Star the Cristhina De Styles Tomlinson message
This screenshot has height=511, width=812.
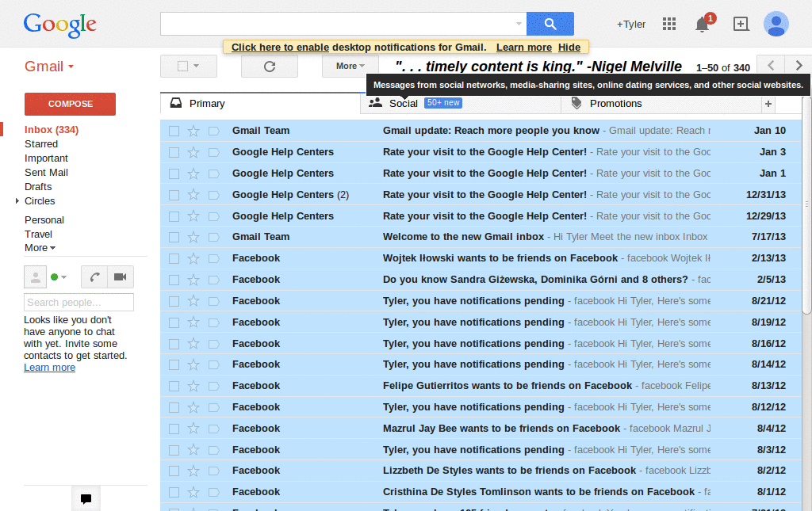click(193, 492)
